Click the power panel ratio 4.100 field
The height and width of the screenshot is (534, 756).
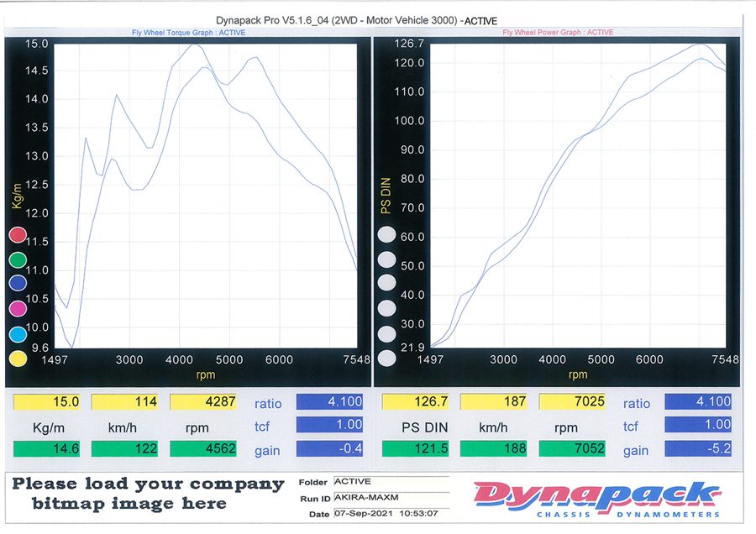click(x=698, y=401)
